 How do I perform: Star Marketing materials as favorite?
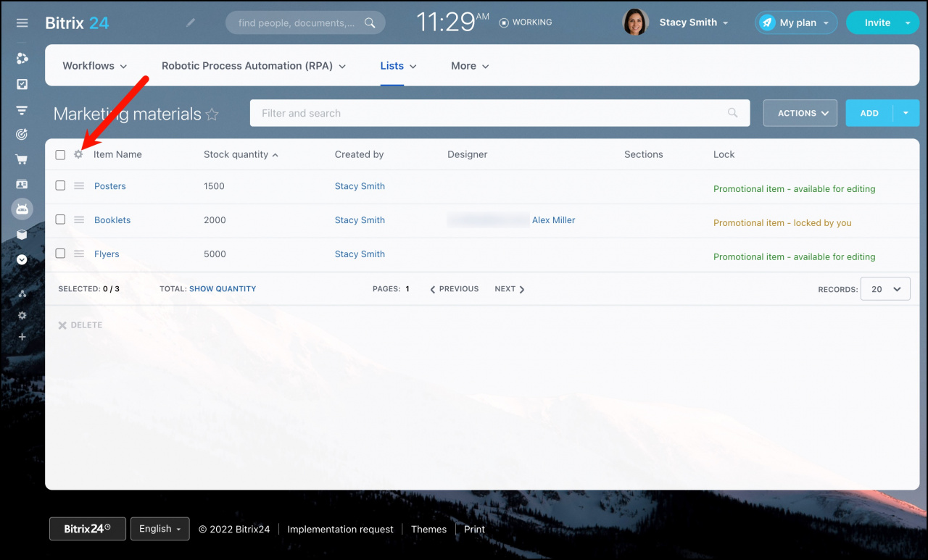point(212,114)
